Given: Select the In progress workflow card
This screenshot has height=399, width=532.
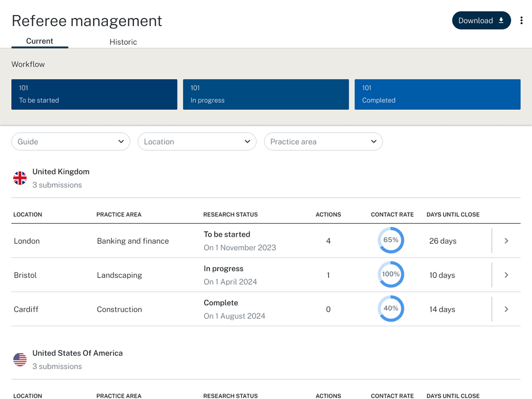Looking at the screenshot, I should [266, 94].
